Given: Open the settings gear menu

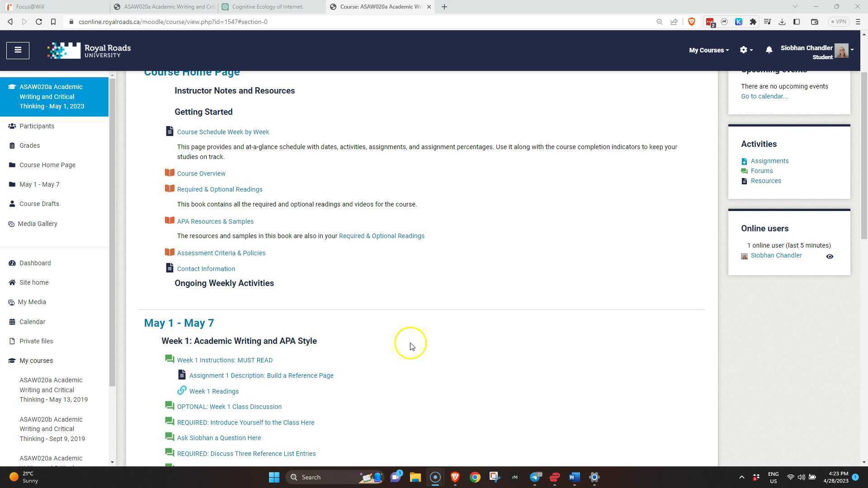Looking at the screenshot, I should pyautogui.click(x=744, y=50).
